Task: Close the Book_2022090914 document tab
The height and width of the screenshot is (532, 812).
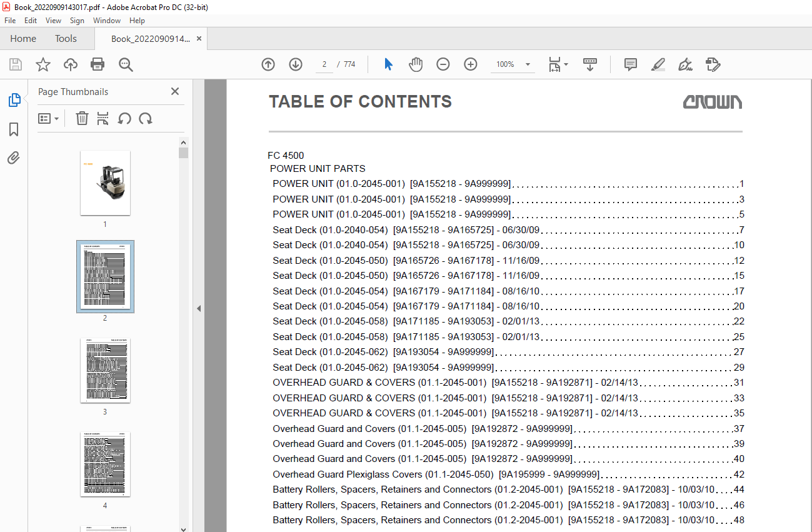Action: tap(199, 39)
